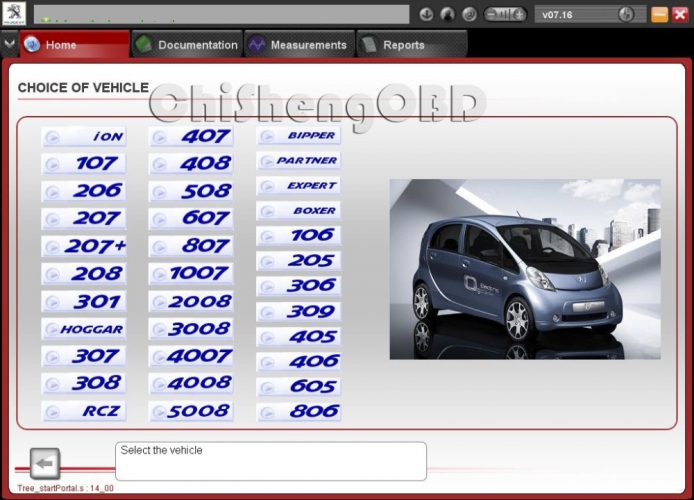Click the electric car preview image
This screenshot has width=694, height=500.
tap(524, 269)
